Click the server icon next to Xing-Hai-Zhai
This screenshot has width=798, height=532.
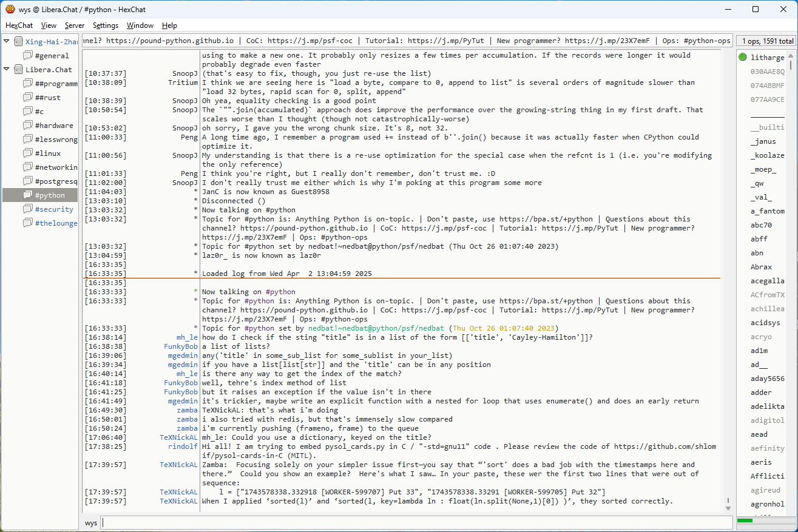pyautogui.click(x=19, y=42)
